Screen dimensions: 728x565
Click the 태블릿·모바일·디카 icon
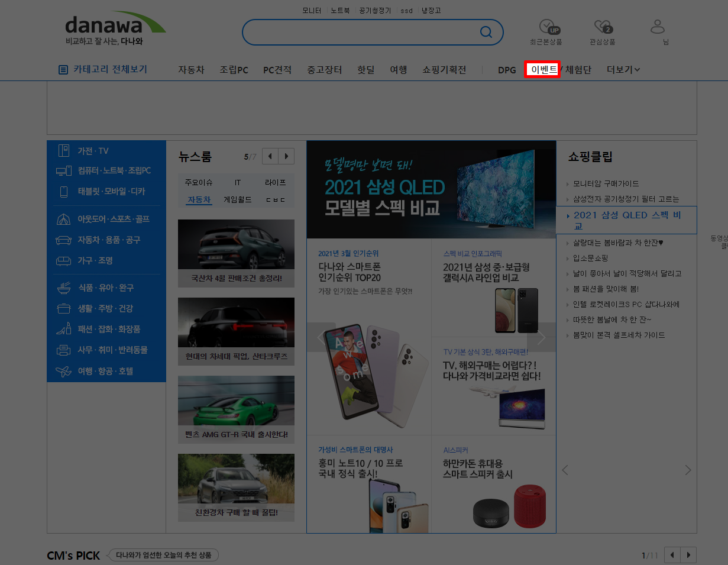64,192
